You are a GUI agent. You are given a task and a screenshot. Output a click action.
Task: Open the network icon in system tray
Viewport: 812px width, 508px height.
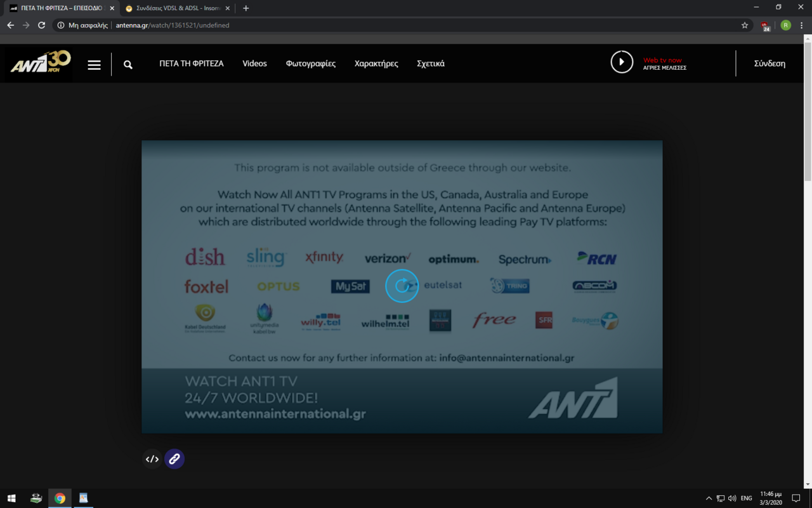(x=721, y=498)
